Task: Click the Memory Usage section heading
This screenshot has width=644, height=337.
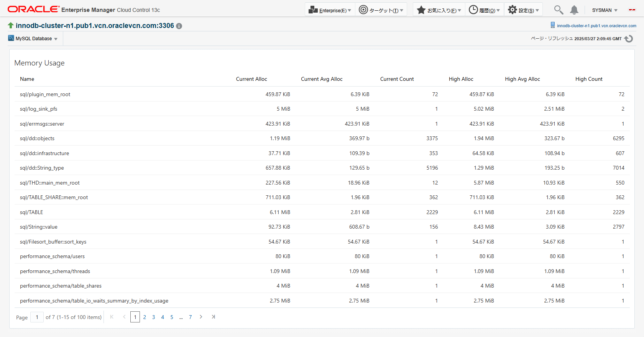Action: pyautogui.click(x=39, y=63)
